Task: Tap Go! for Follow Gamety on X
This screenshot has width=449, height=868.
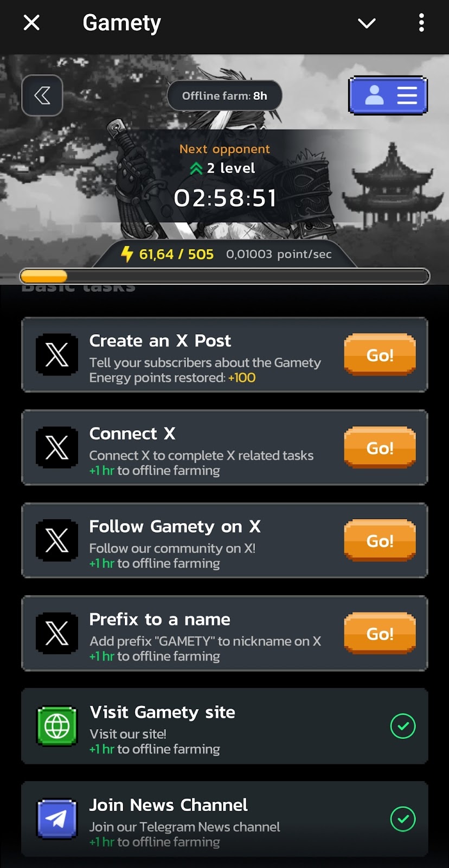Action: pyautogui.click(x=380, y=540)
